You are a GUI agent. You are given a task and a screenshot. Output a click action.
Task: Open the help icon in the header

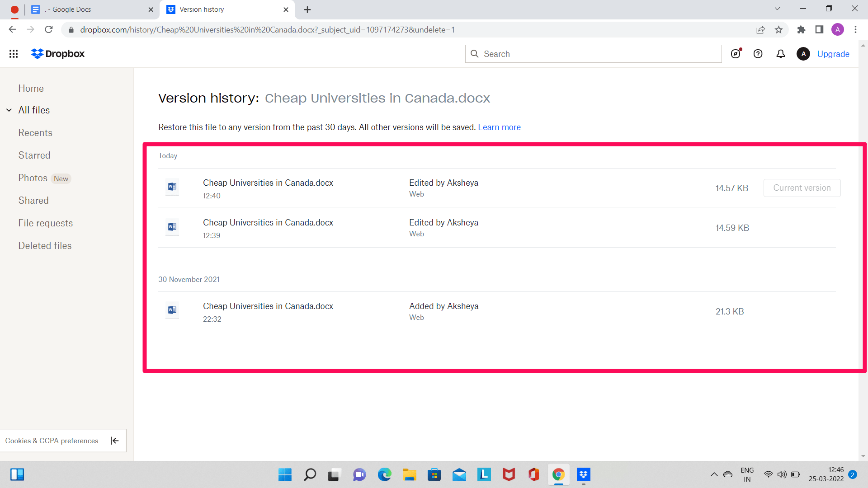[x=758, y=54]
